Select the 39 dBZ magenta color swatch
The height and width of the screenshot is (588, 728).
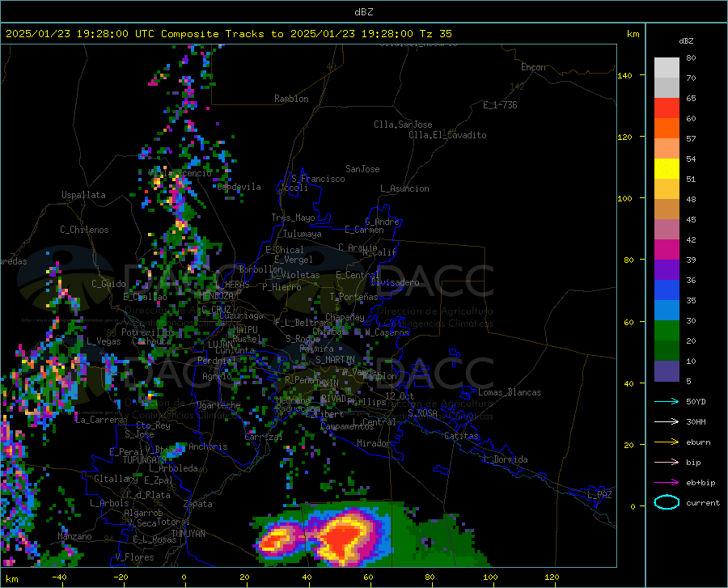(x=667, y=250)
